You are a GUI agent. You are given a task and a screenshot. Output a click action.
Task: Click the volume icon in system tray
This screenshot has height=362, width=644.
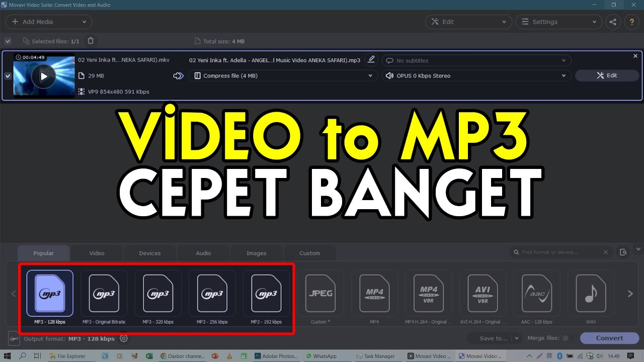(600, 356)
